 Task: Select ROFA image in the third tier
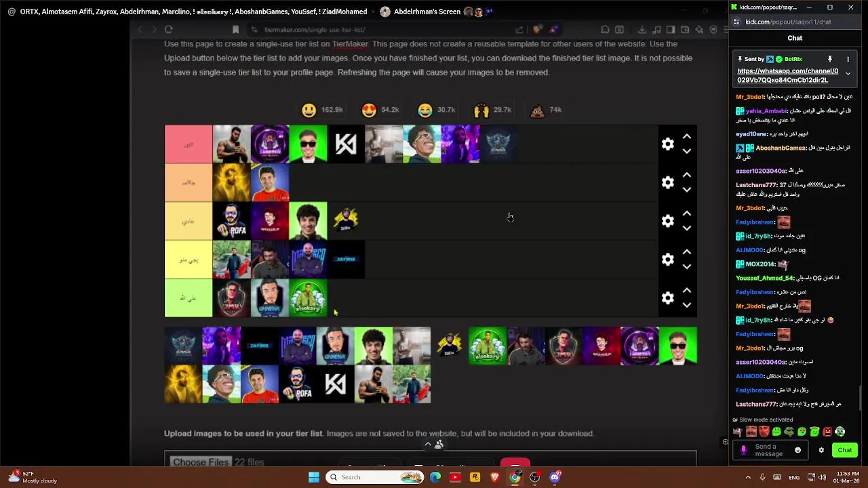coord(232,221)
